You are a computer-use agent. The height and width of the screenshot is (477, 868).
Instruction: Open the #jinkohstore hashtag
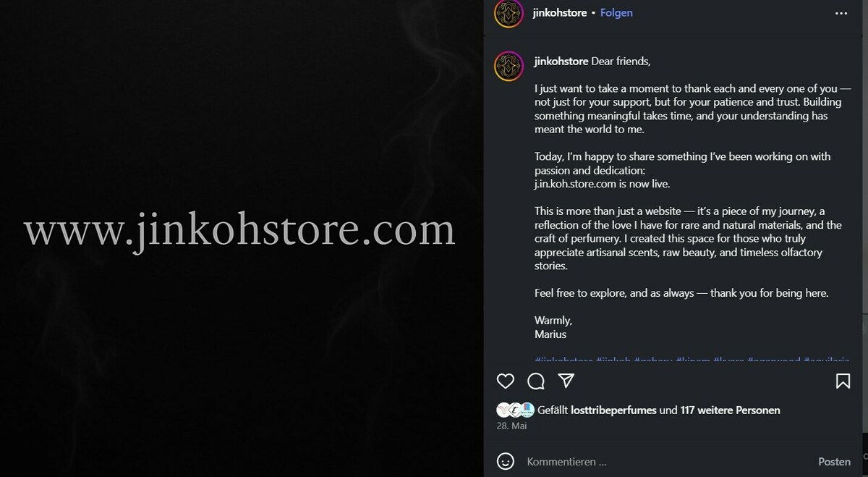[x=563, y=360]
